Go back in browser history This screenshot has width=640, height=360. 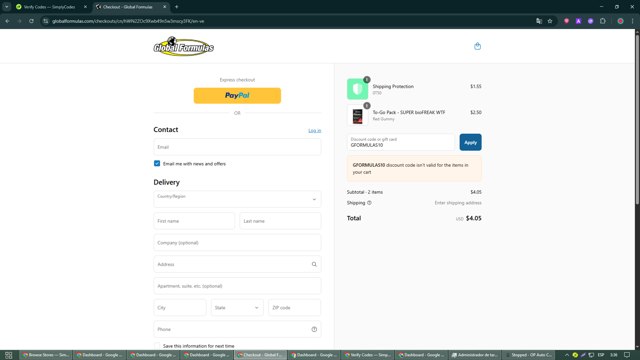8,21
